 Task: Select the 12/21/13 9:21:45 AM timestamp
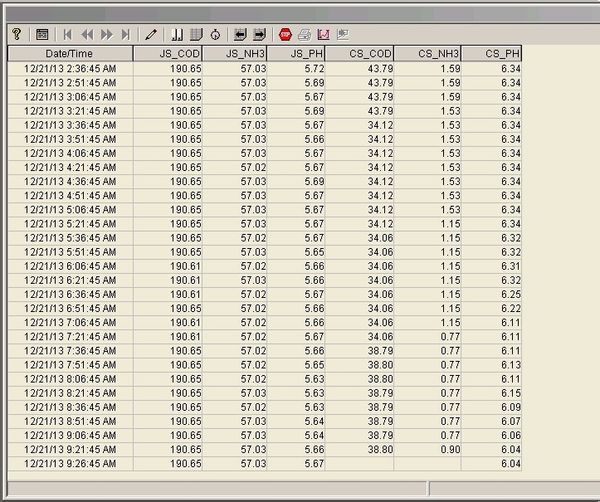[70, 450]
